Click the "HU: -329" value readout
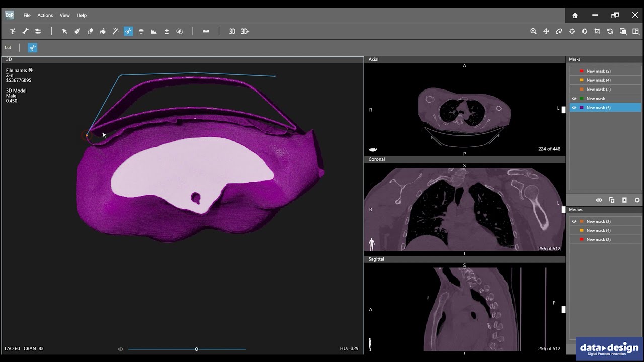This screenshot has height=362, width=644. click(x=349, y=348)
